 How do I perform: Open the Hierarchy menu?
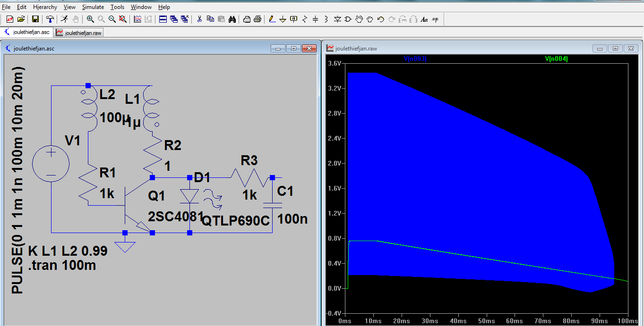pyautogui.click(x=45, y=7)
